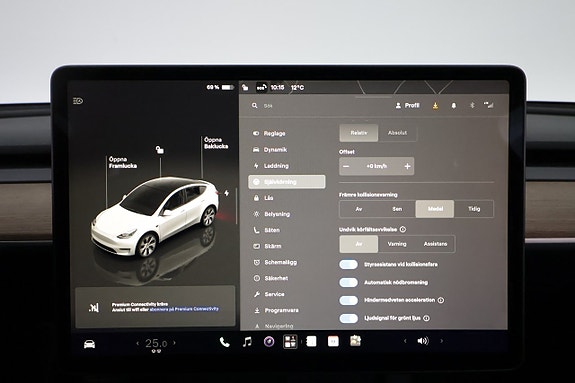The image size is (575, 383).
Task: Tap the speaker volume icon
Action: (423, 341)
